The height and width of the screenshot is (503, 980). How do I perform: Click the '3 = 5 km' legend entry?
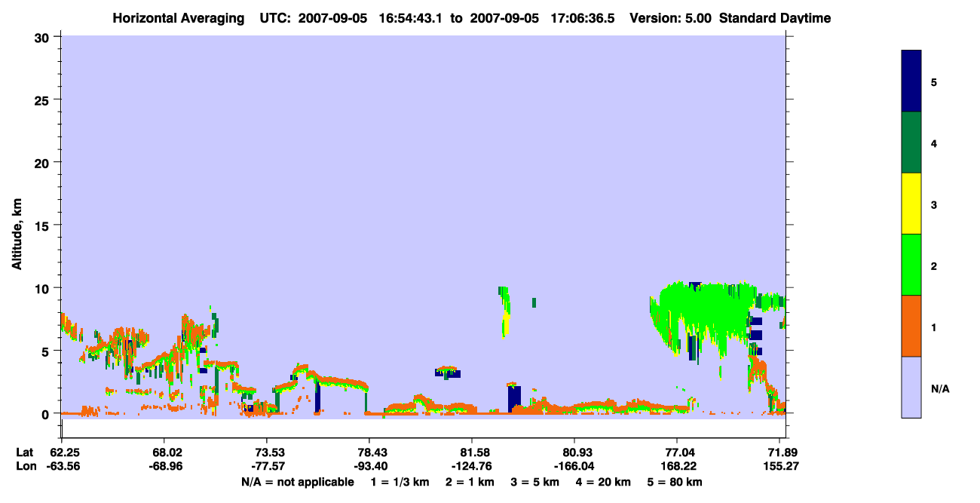point(535,482)
